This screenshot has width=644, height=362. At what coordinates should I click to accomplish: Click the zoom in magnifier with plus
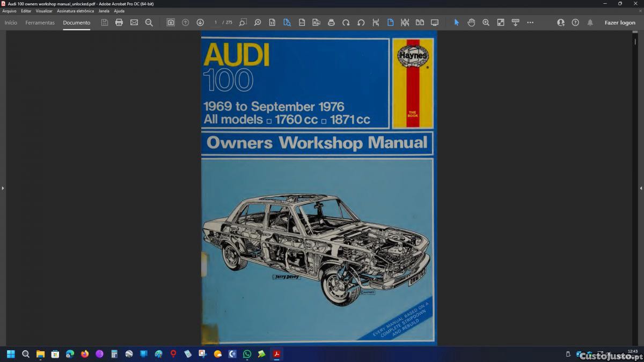pos(486,23)
